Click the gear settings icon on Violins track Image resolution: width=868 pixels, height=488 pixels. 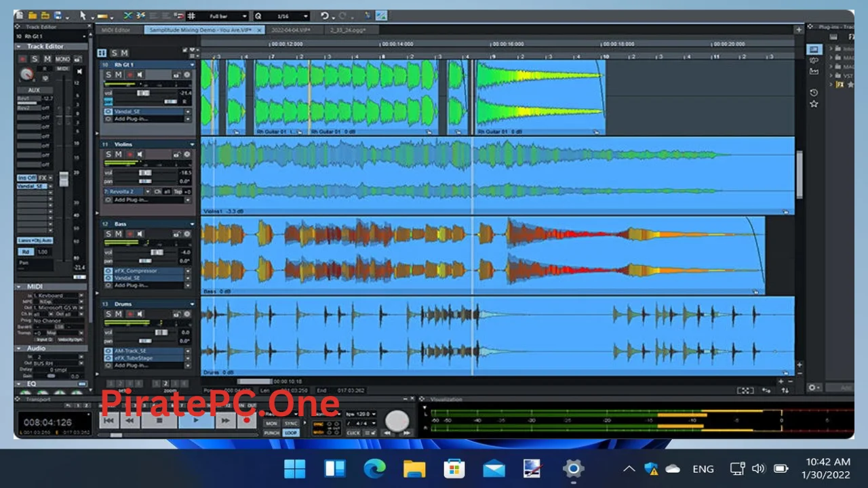tap(187, 155)
